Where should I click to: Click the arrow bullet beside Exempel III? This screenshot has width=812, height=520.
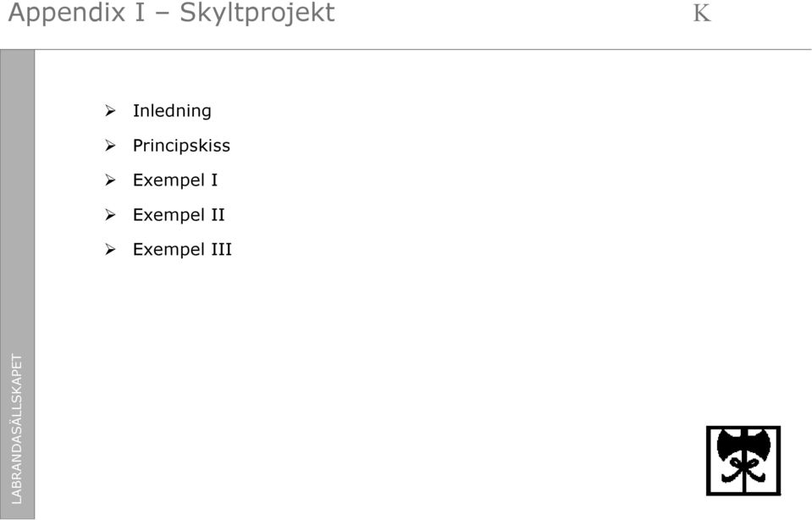pyautogui.click(x=110, y=249)
